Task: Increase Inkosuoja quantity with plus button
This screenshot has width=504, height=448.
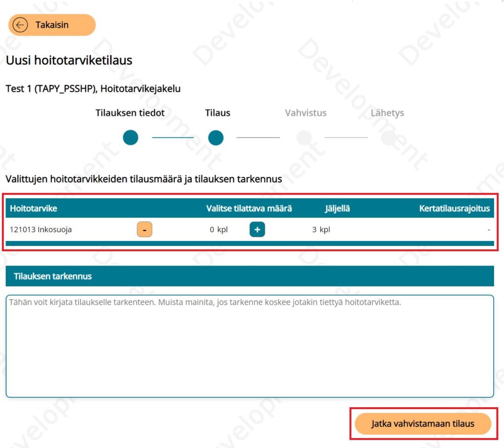Action: [257, 229]
